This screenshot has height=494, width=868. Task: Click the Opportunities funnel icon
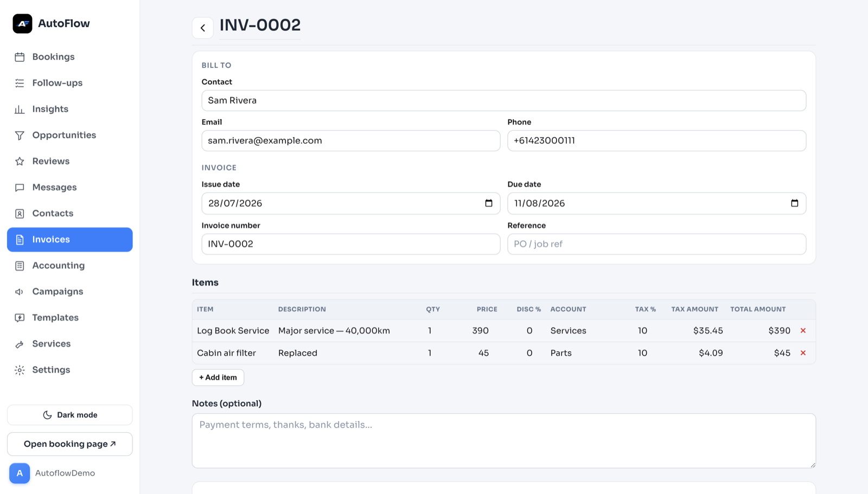(20, 135)
